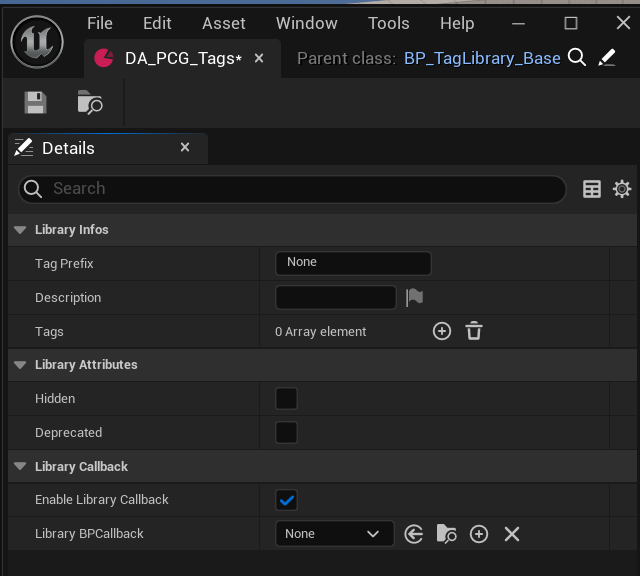The image size is (640, 576).
Task: Clear the Library BPCallback value with X
Action: [512, 534]
